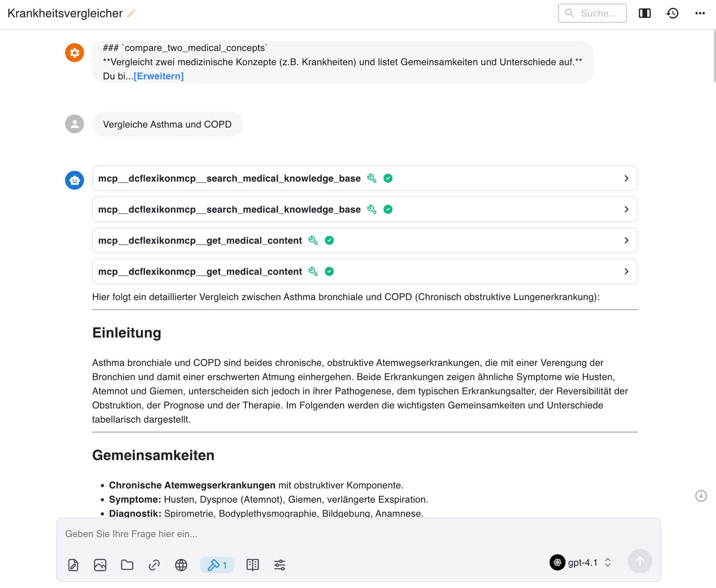Open the file attachment icon
This screenshot has width=716, height=588.
coord(73,565)
